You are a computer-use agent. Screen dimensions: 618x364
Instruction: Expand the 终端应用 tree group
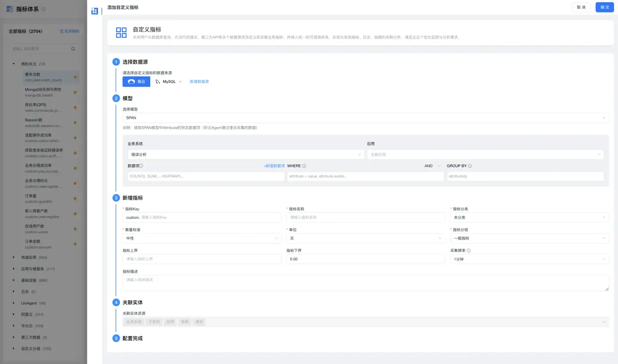[x=14, y=258]
